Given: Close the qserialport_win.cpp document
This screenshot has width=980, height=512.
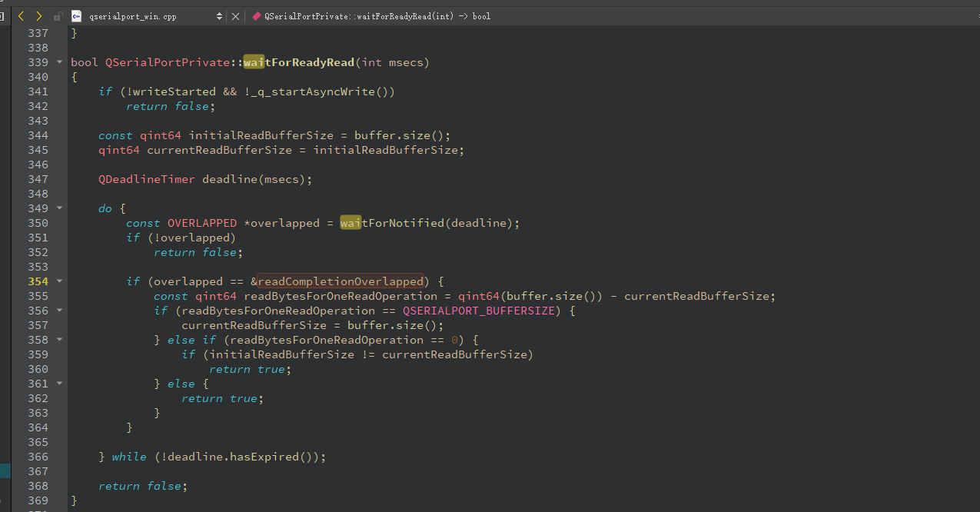Looking at the screenshot, I should [x=235, y=16].
